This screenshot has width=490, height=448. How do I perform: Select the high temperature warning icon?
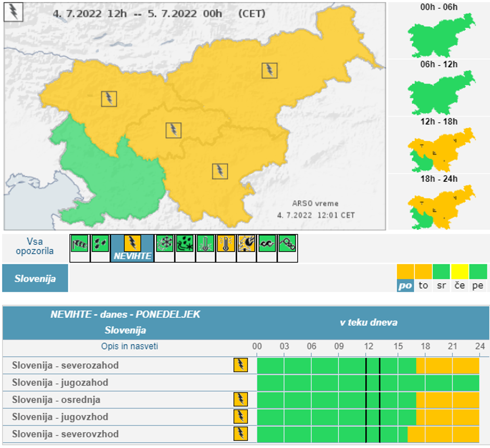click(x=226, y=243)
